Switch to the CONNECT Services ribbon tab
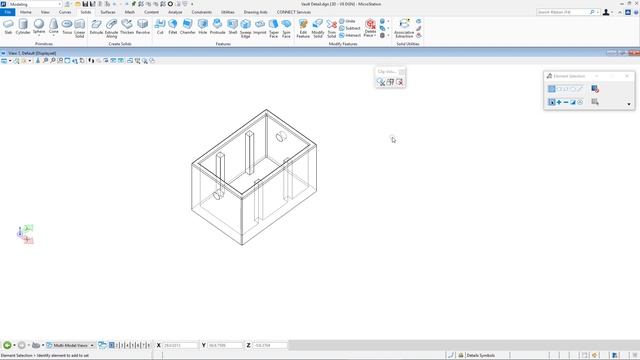This screenshot has width=640, height=360. point(294,12)
